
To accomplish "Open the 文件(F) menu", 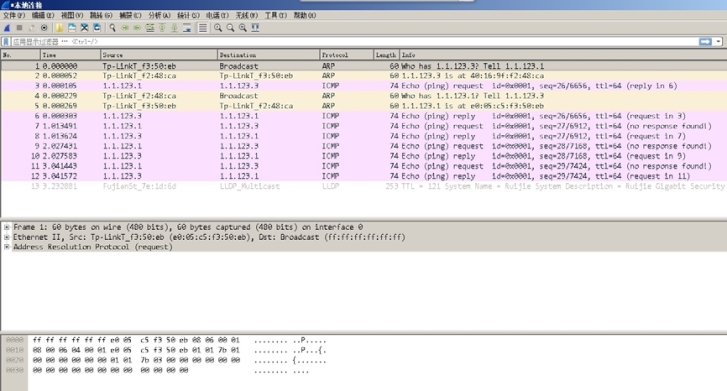I will click(14, 15).
